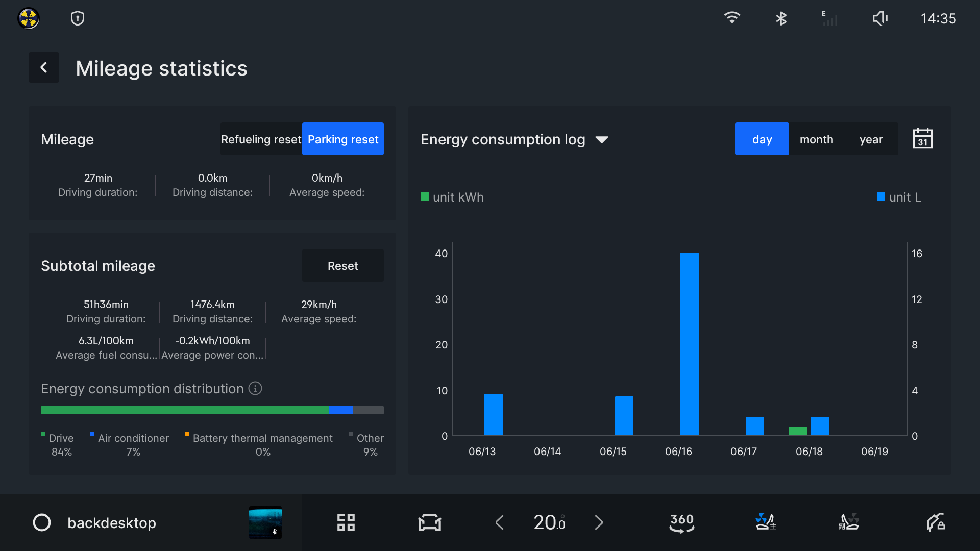The width and height of the screenshot is (980, 551).
Task: Expand the Energy consumption log dropdown
Action: 602,140
